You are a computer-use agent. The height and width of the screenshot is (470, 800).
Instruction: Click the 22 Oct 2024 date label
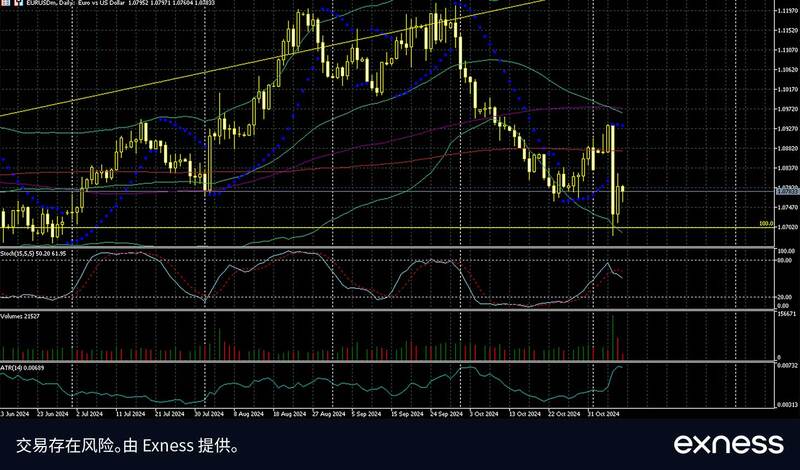tap(563, 414)
